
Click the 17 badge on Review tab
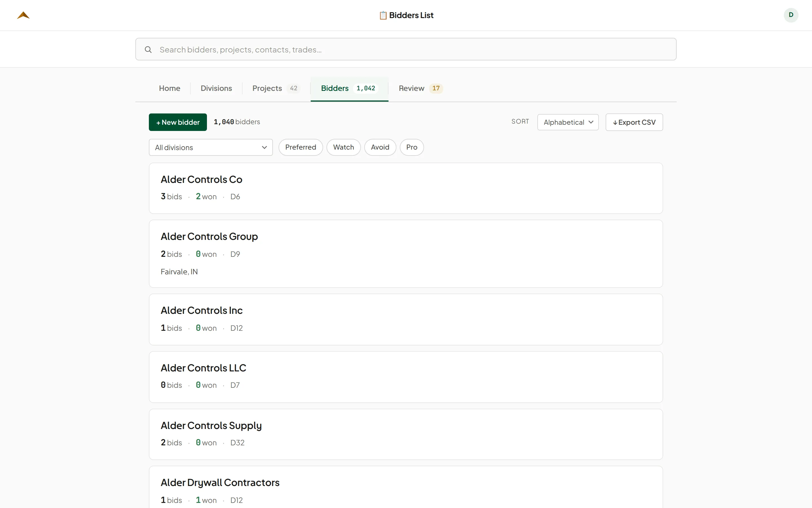[x=436, y=88]
